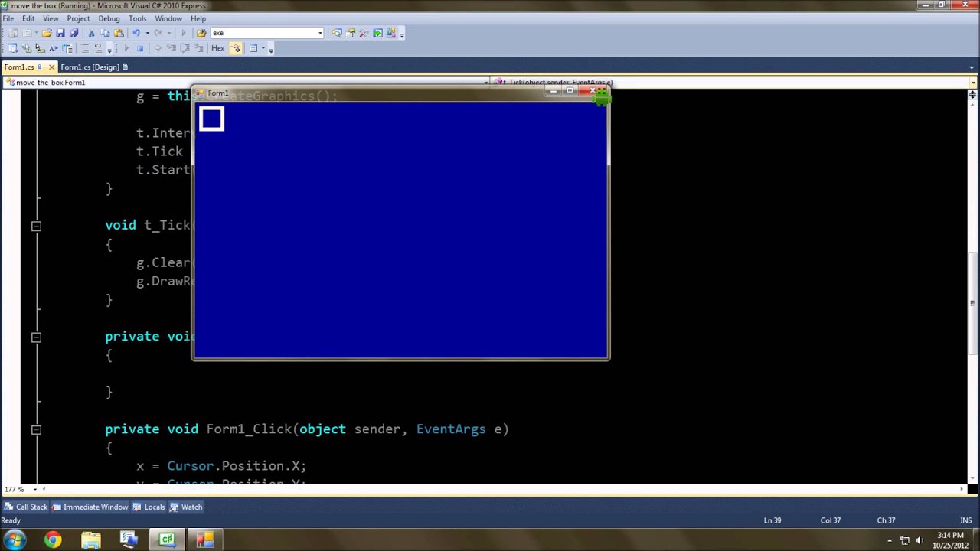This screenshot has height=551, width=980.
Task: Click the editor horizontal scrollbar
Action: point(501,489)
